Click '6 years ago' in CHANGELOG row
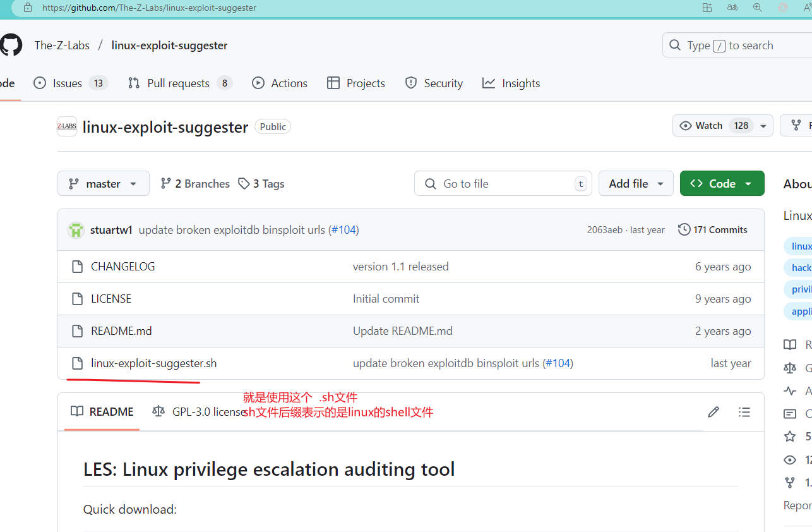 click(723, 267)
